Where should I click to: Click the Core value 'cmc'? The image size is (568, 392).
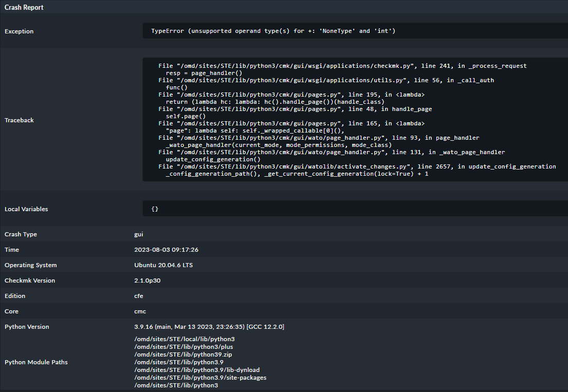(140, 311)
